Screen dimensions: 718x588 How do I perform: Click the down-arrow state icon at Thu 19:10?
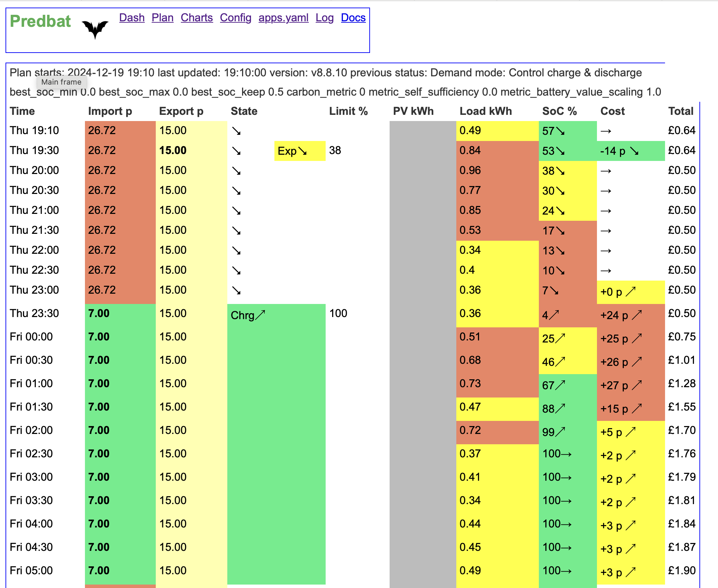pyautogui.click(x=236, y=131)
